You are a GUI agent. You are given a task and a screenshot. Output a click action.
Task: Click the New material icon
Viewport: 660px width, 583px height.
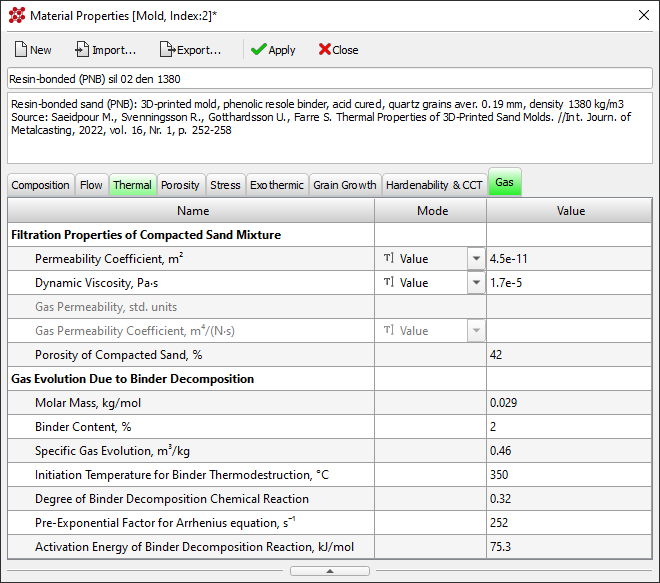pyautogui.click(x=20, y=50)
